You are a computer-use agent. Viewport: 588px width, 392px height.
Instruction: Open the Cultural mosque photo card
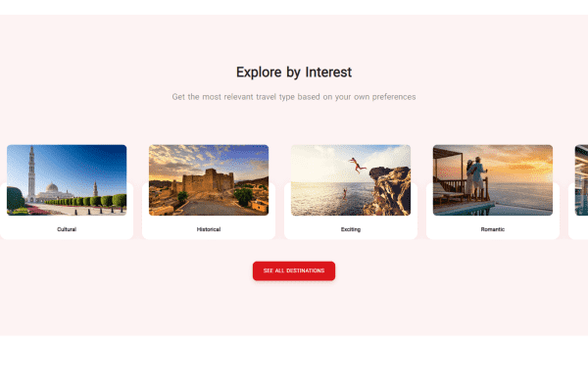pyautogui.click(x=67, y=180)
